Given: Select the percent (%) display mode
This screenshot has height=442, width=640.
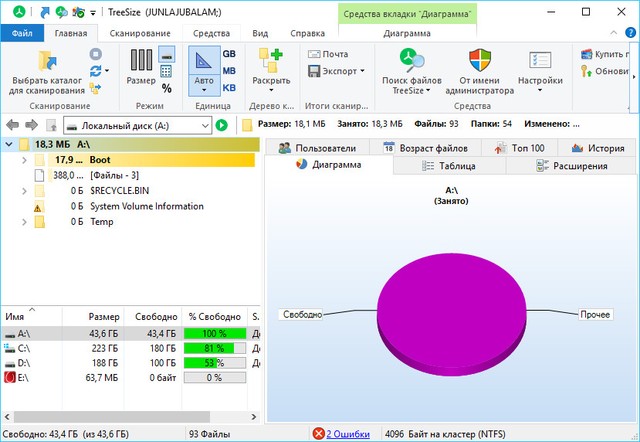Looking at the screenshot, I should click(x=167, y=88).
